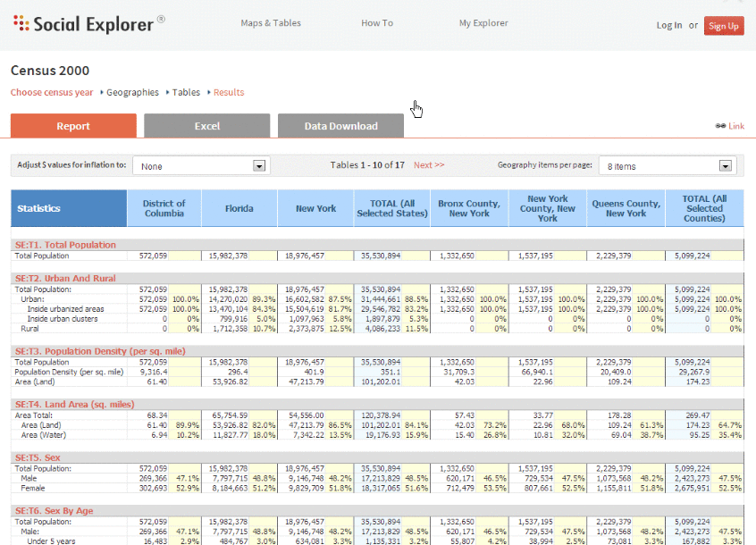Select the New York state column header
The width and height of the screenshot is (756, 545).
(x=315, y=208)
